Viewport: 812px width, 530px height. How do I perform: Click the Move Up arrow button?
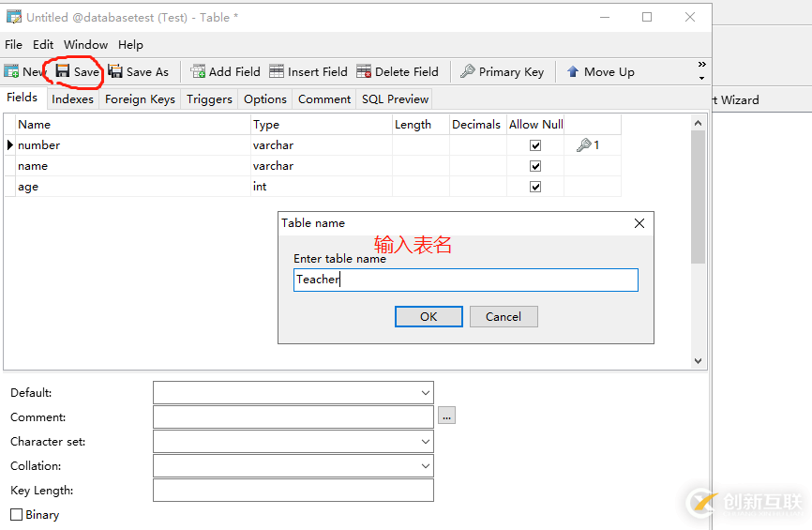click(601, 71)
